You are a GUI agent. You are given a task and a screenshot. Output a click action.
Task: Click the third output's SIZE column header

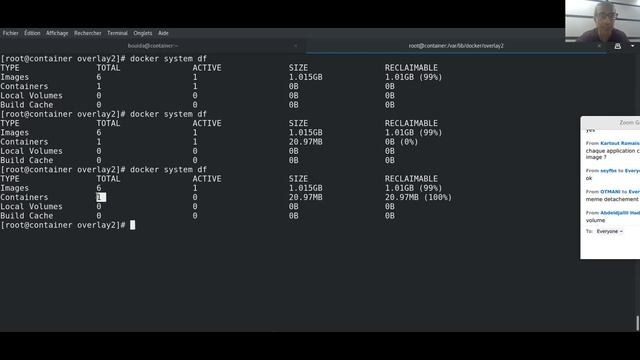click(x=298, y=179)
